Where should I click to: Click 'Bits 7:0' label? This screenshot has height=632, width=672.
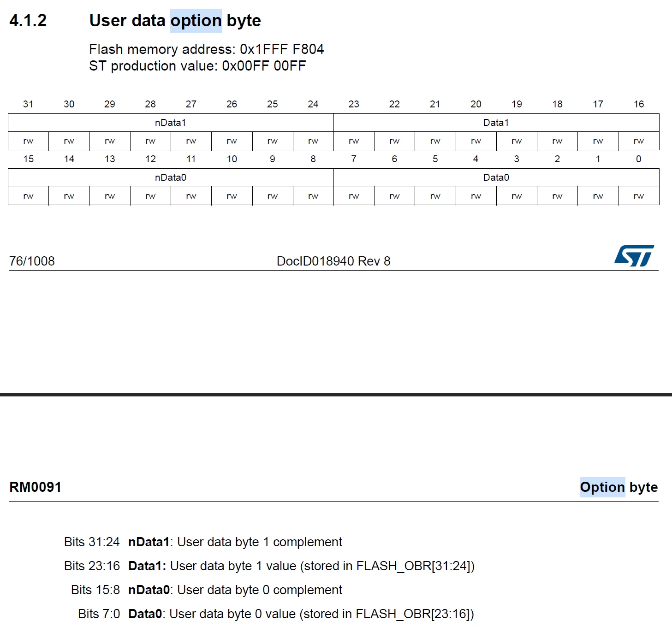[99, 614]
